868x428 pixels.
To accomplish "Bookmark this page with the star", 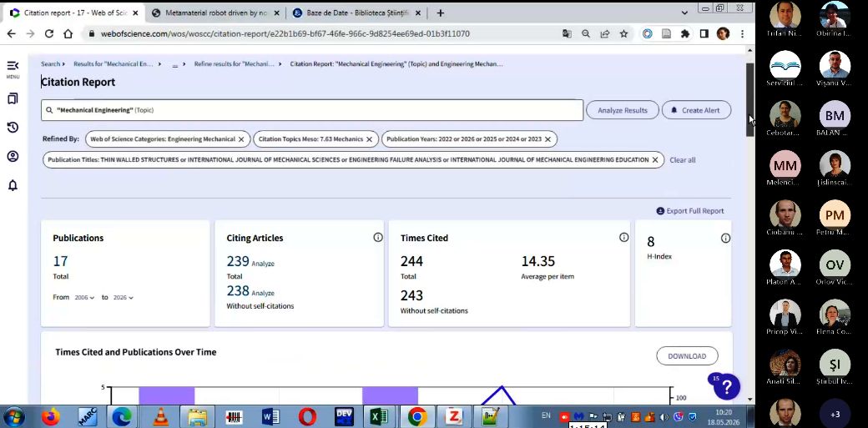I will [x=624, y=33].
